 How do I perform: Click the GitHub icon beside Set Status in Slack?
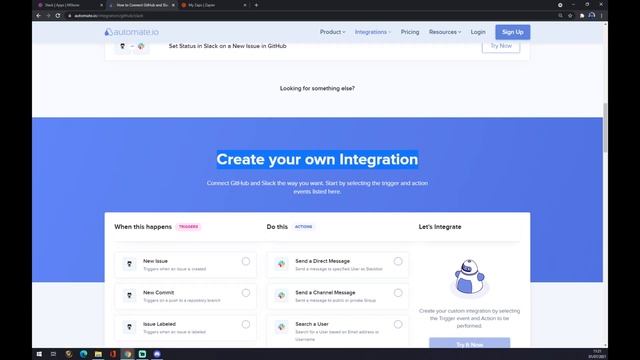(122, 46)
